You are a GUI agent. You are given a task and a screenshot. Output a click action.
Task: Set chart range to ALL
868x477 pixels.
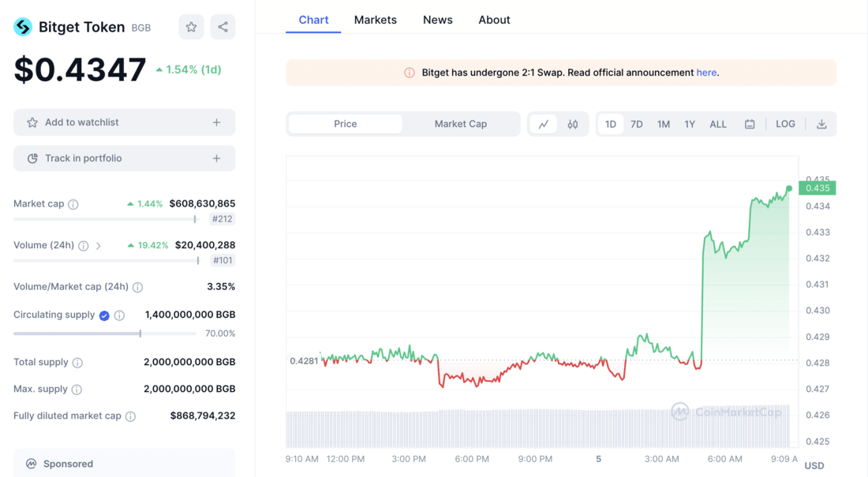click(718, 124)
